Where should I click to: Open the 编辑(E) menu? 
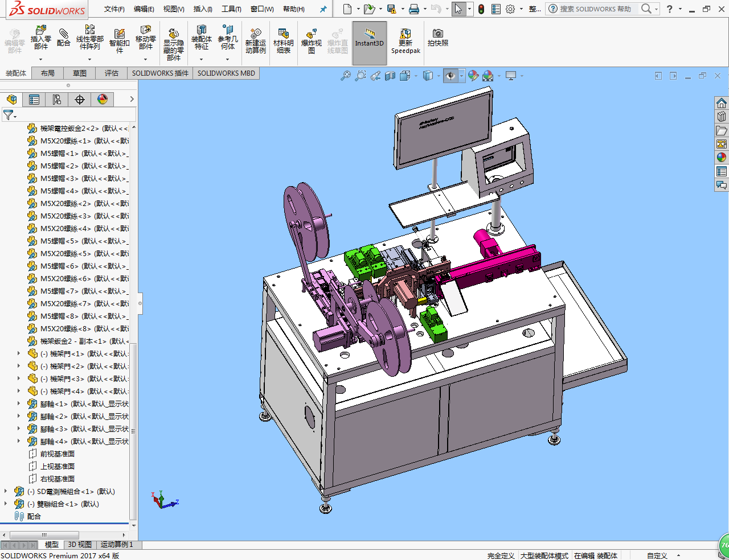(144, 9)
